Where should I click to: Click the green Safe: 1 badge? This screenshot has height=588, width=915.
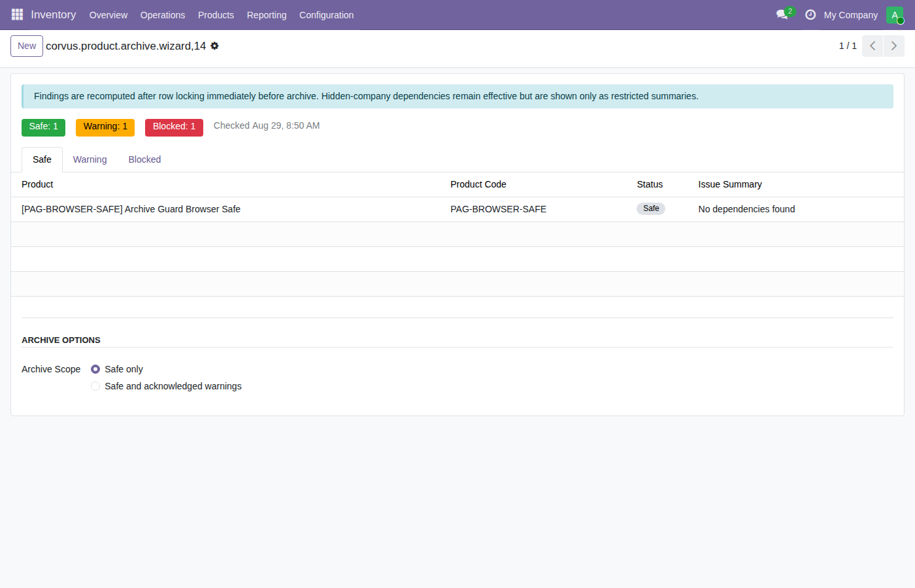point(43,127)
